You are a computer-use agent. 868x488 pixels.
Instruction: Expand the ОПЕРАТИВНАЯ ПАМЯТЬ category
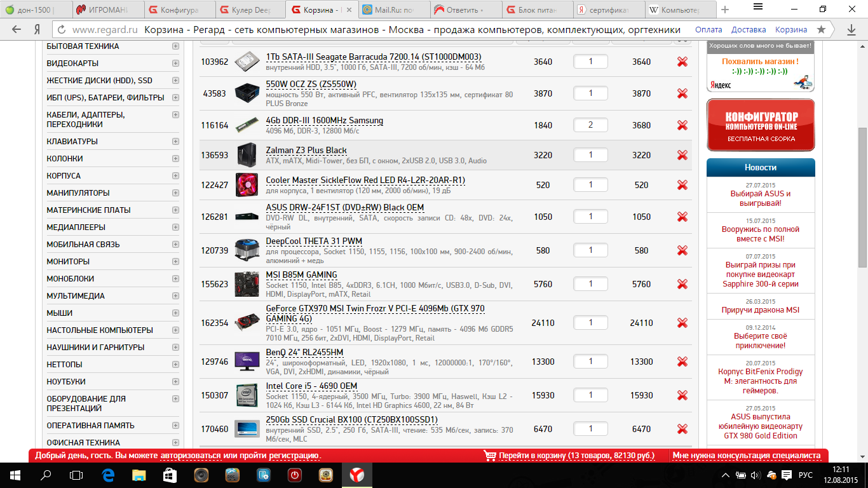[175, 425]
